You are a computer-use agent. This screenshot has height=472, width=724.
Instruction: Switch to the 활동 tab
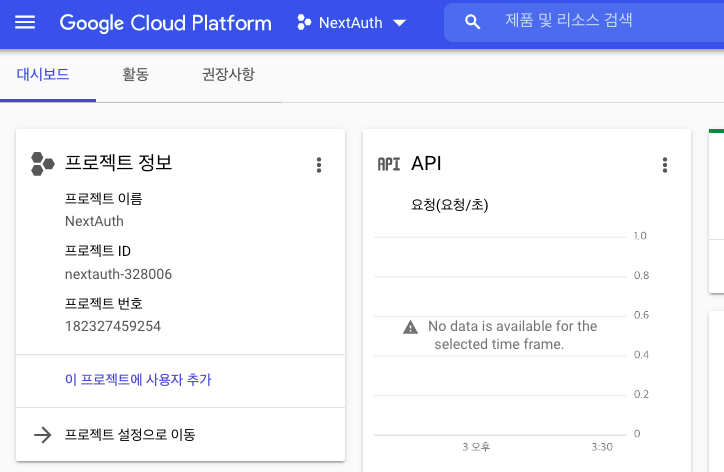[x=135, y=74]
